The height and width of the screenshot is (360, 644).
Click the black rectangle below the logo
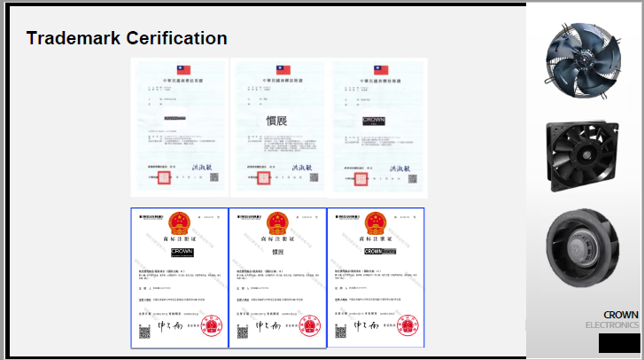pos(619,343)
